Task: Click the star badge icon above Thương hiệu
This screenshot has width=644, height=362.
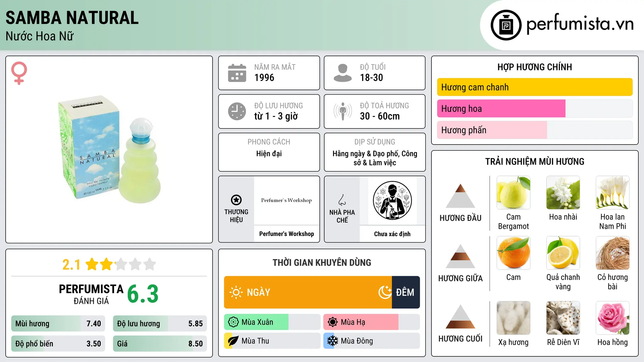Action: pos(236,200)
